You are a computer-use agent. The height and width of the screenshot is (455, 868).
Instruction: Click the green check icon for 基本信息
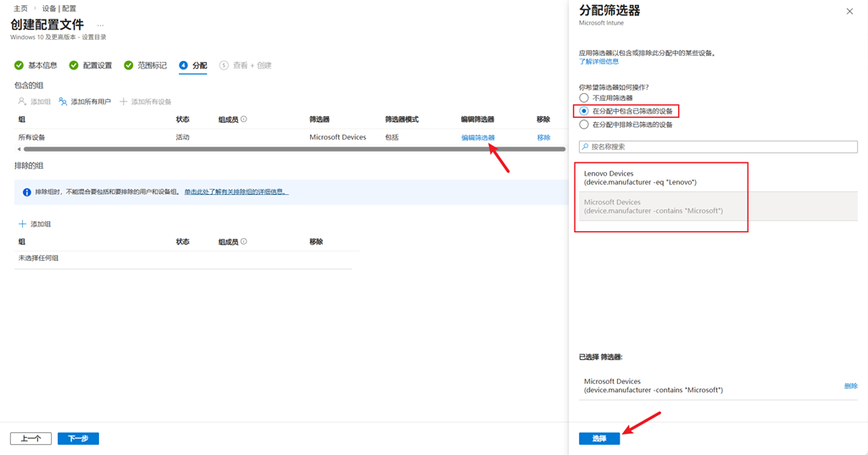pos(19,65)
